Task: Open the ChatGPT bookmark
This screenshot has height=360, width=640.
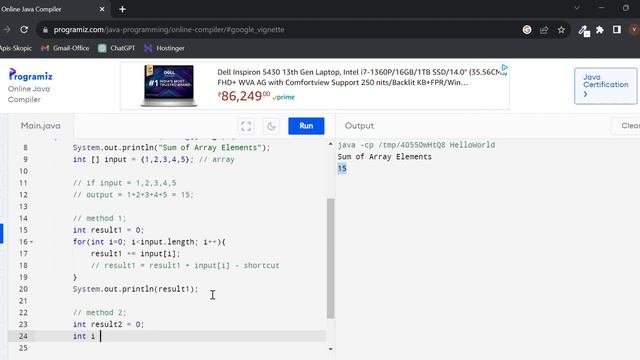Action: 117,48
